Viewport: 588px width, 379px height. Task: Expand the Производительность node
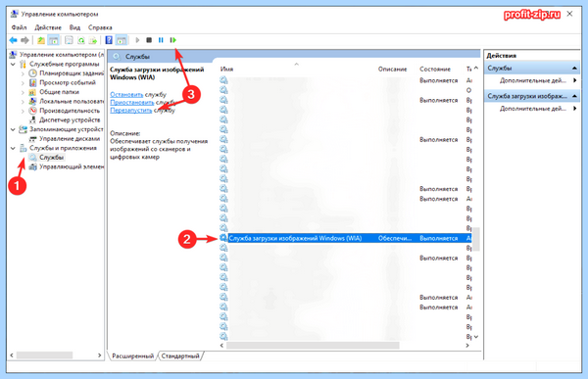tap(23, 111)
